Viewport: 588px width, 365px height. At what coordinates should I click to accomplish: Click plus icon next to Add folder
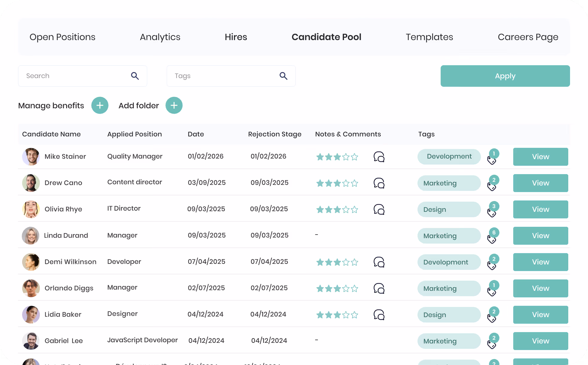pyautogui.click(x=174, y=105)
